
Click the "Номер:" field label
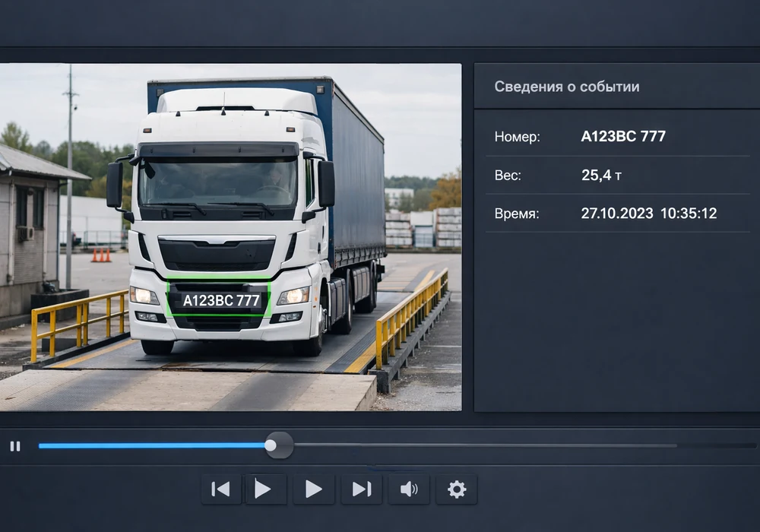(x=517, y=137)
